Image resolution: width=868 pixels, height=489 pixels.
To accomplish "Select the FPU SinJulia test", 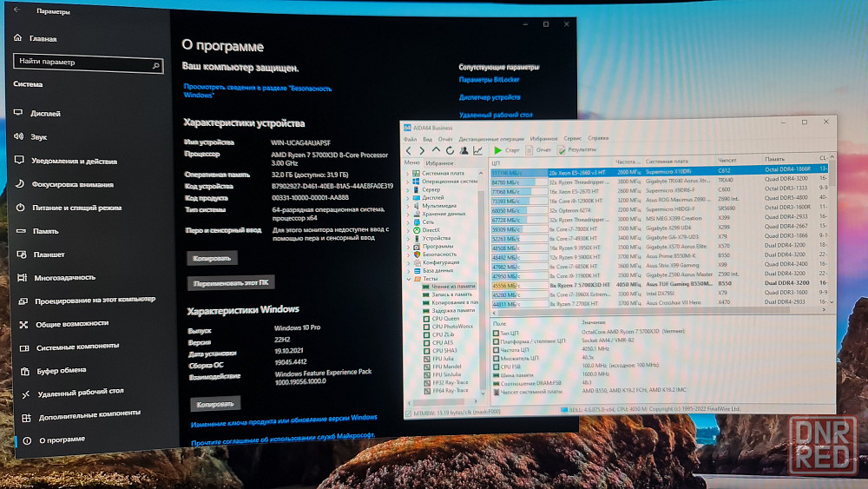I will point(443,374).
